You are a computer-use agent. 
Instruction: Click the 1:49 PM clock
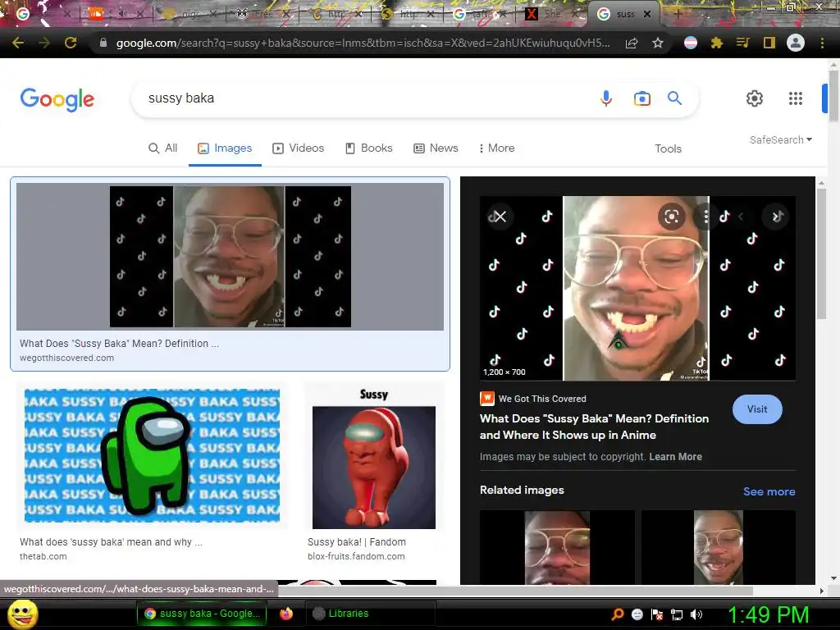[x=769, y=614]
